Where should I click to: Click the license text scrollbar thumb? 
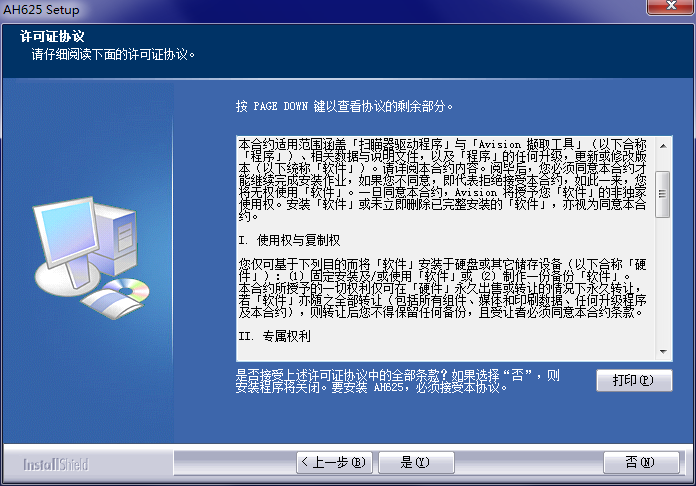coord(663,194)
